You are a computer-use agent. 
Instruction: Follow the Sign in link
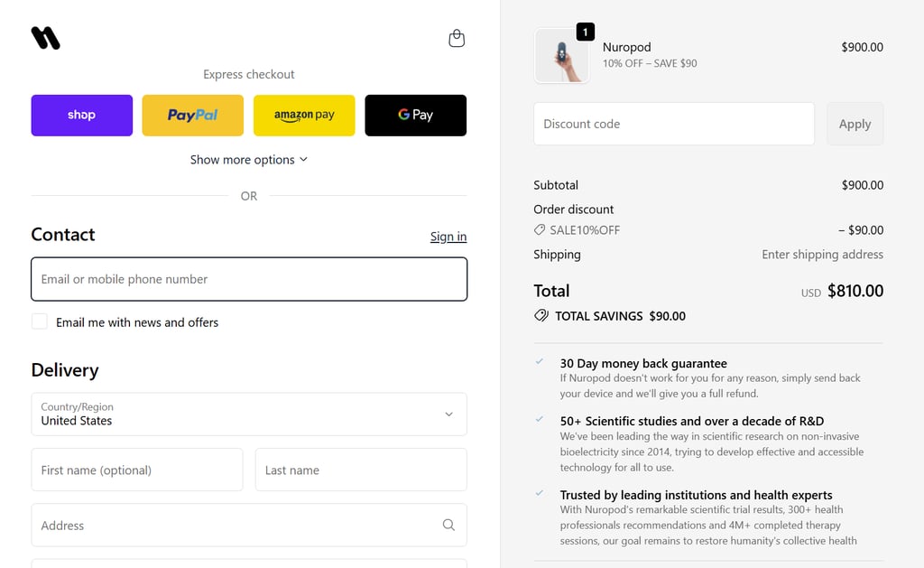448,237
